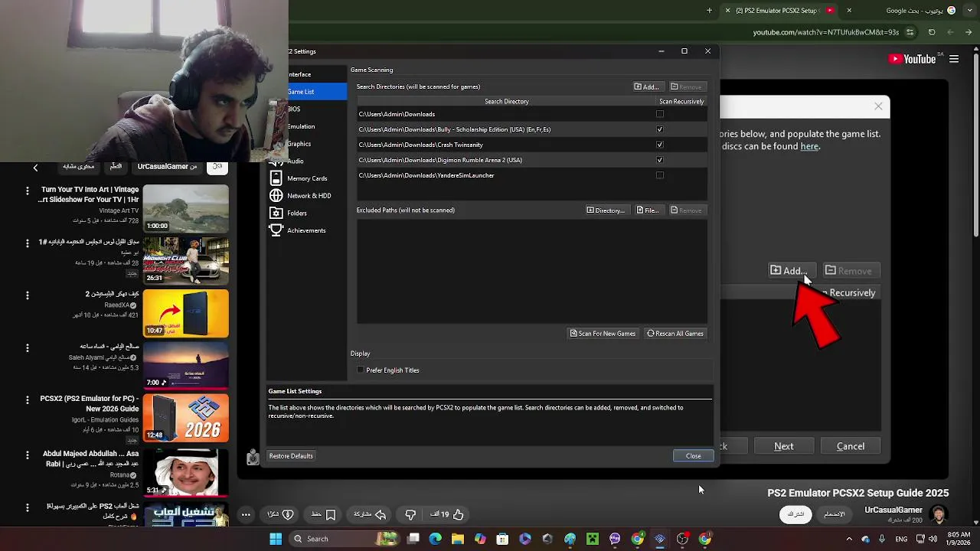980x551 pixels.
Task: Open the Minecraft taskbar icon
Action: [x=593, y=539]
